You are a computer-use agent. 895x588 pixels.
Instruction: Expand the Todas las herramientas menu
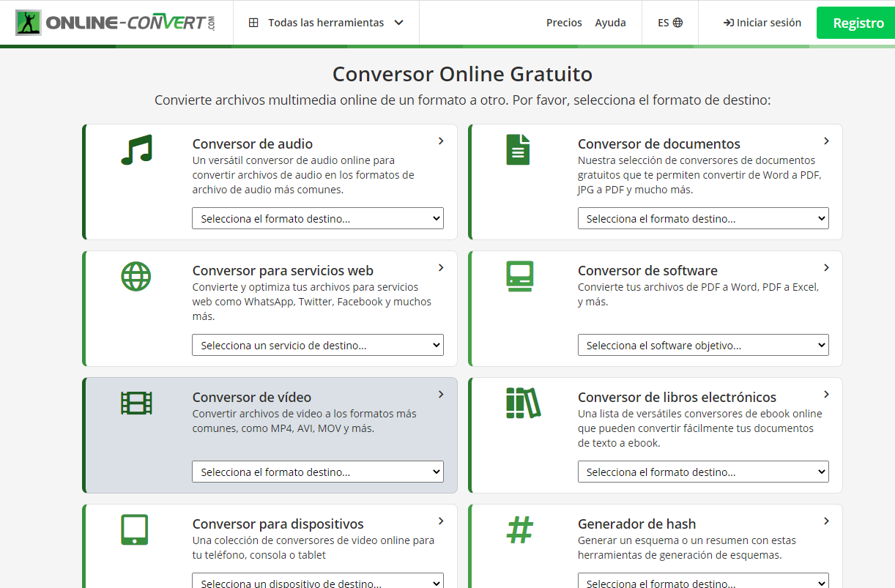coord(326,23)
